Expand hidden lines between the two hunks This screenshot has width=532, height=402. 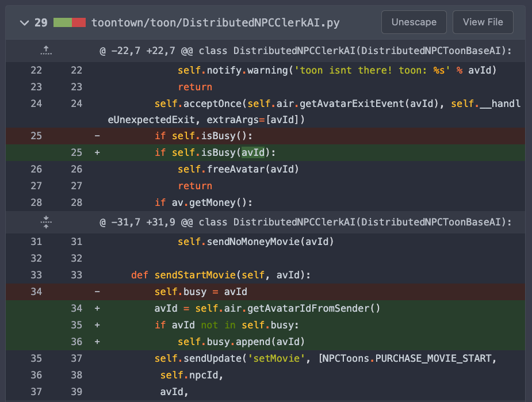tap(46, 222)
